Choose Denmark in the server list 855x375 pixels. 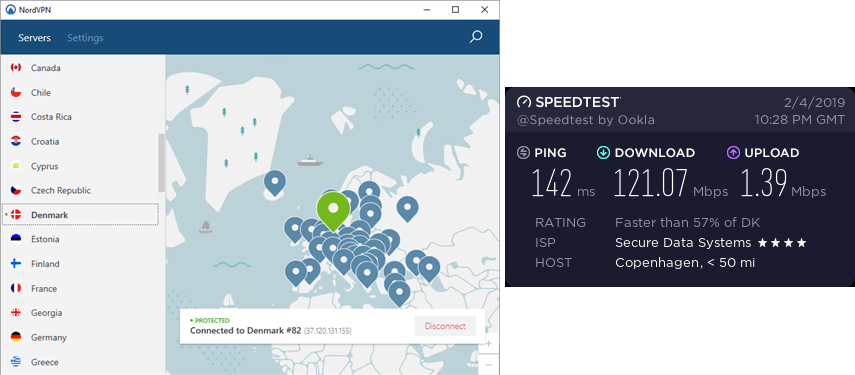pyautogui.click(x=80, y=215)
